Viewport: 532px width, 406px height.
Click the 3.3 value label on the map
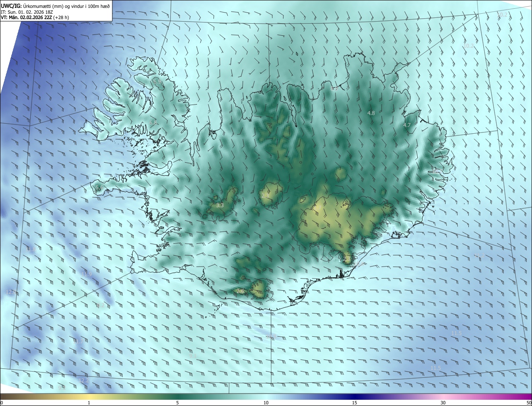[x=220, y=205]
